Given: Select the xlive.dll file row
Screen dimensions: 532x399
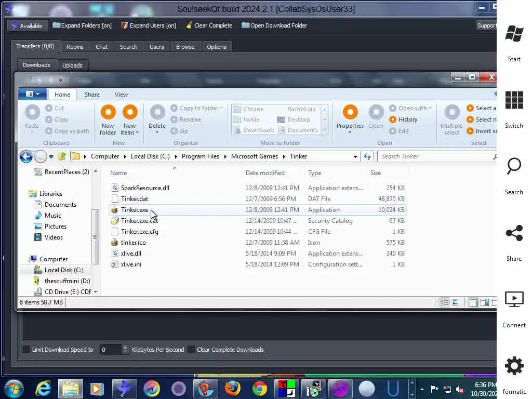Looking at the screenshot, I should pyautogui.click(x=258, y=254).
